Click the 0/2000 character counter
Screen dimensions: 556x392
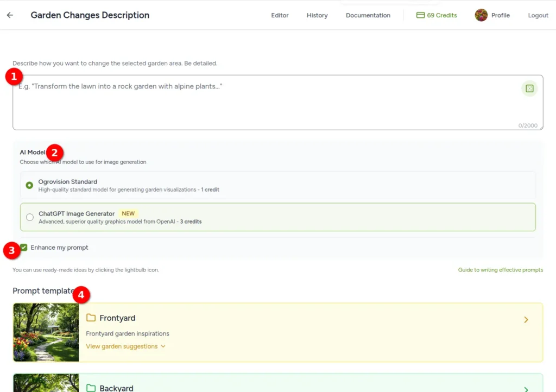528,125
